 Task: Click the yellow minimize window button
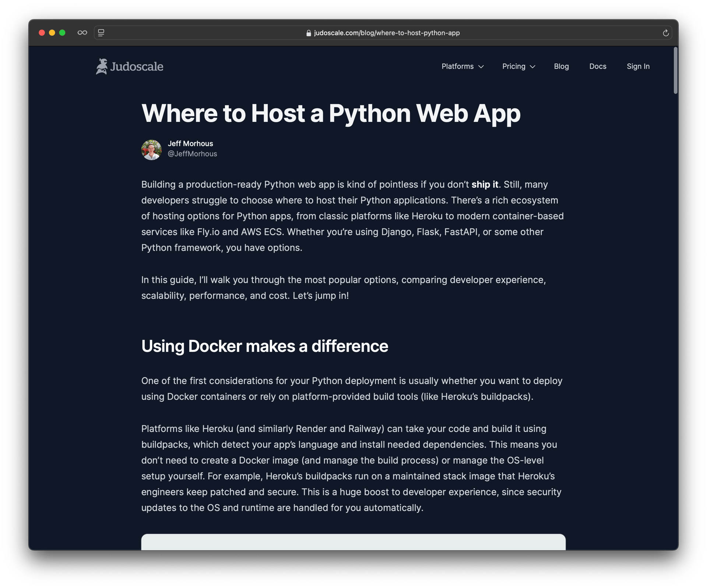[x=52, y=33]
